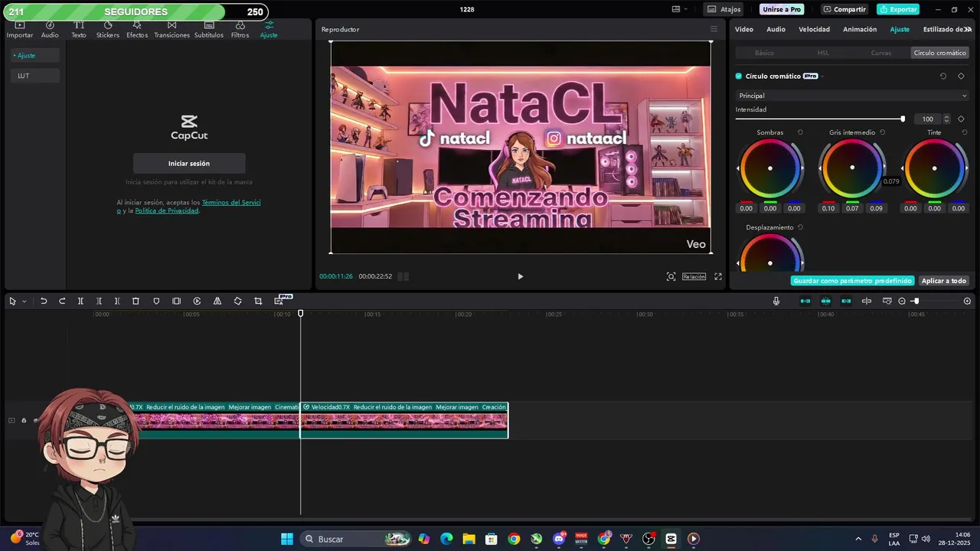The image size is (980, 551).
Task: Click the reverse playback toolbar icon
Action: [x=197, y=302]
